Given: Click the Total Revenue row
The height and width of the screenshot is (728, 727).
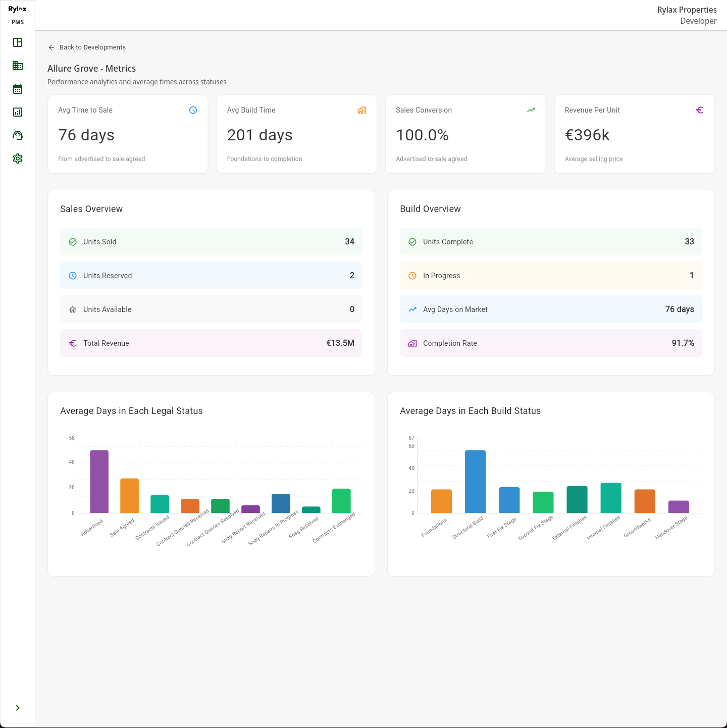Looking at the screenshot, I should (x=211, y=343).
